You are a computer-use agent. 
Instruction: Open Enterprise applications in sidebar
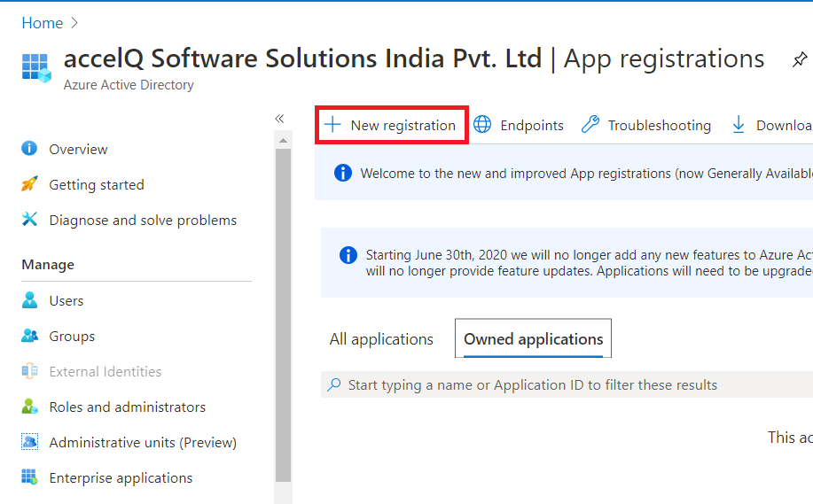coord(121,478)
